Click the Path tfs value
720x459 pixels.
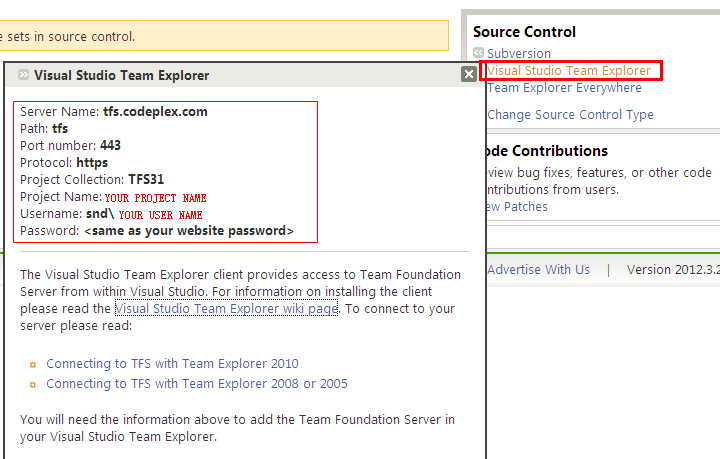click(60, 129)
